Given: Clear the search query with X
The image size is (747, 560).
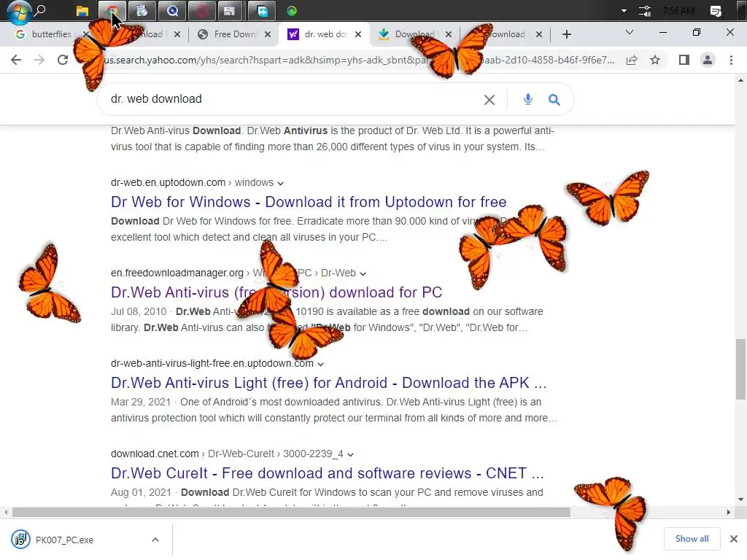Looking at the screenshot, I should (x=489, y=99).
